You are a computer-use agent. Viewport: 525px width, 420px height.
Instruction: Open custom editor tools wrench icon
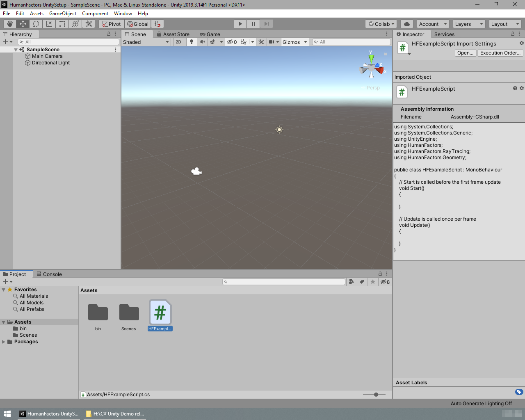89,24
